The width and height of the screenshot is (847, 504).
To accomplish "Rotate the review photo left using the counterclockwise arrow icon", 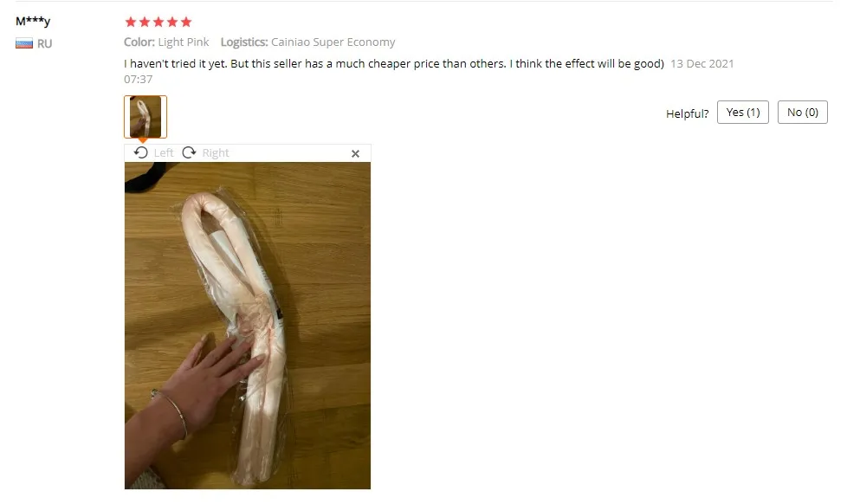I will pos(141,153).
